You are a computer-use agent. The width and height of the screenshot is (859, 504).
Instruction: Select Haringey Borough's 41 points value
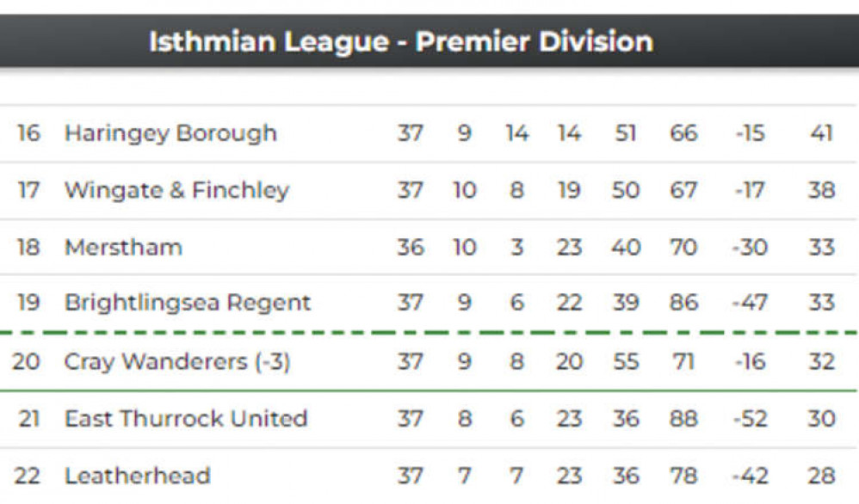tap(821, 133)
